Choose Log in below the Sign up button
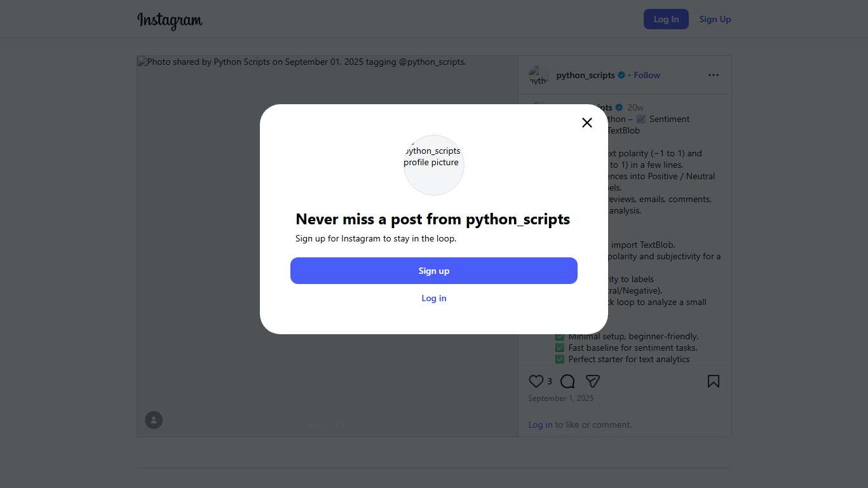The image size is (868, 488). tap(434, 298)
